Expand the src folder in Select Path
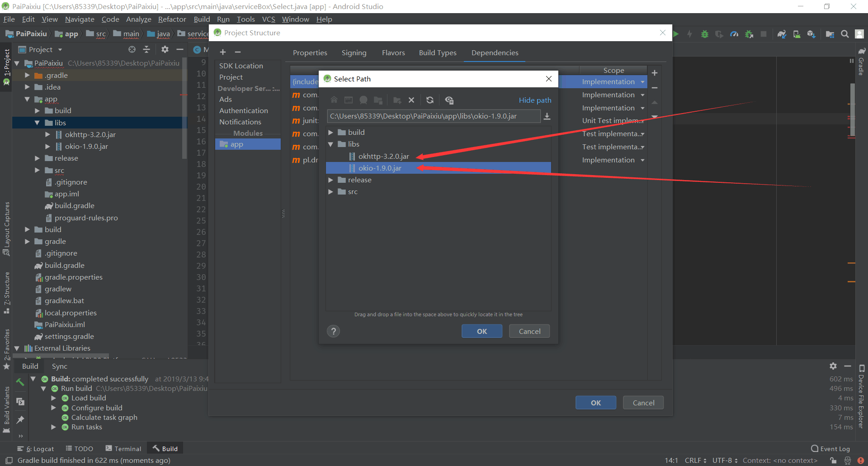 click(x=330, y=192)
